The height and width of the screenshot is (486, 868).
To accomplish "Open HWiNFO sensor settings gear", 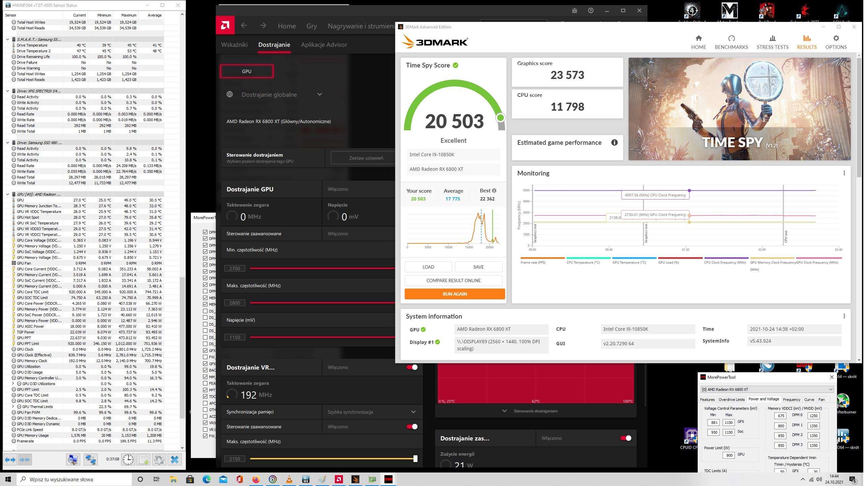I will pos(159,460).
